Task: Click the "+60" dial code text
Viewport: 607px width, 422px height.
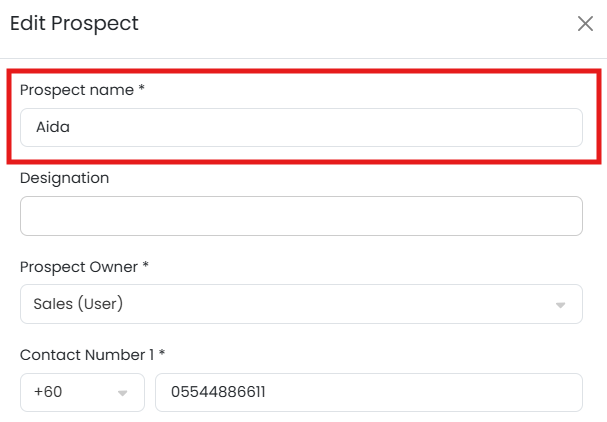Action: click(48, 393)
